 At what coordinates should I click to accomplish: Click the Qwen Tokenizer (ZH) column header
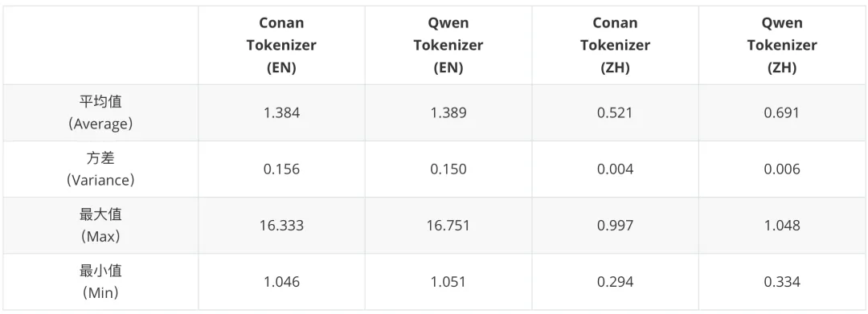pyautogui.click(x=782, y=45)
